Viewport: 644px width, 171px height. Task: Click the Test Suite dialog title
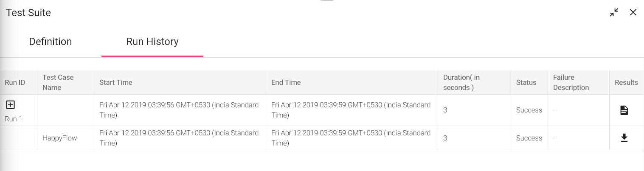[28, 13]
